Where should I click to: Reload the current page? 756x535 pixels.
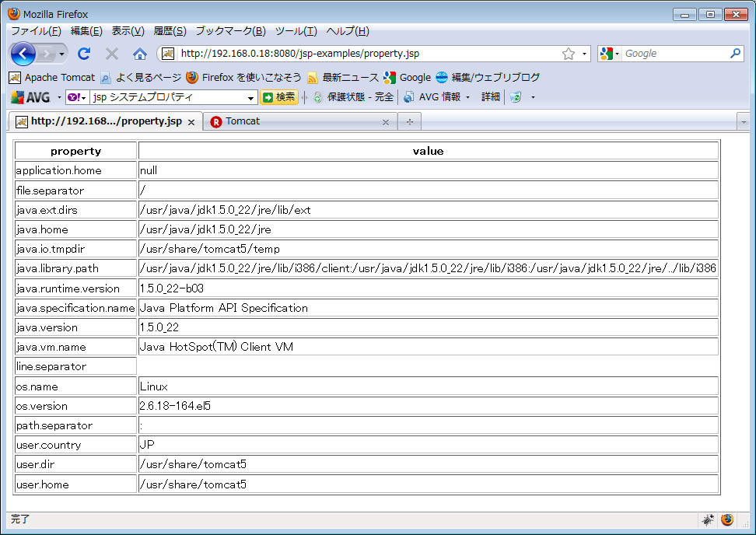pos(84,54)
